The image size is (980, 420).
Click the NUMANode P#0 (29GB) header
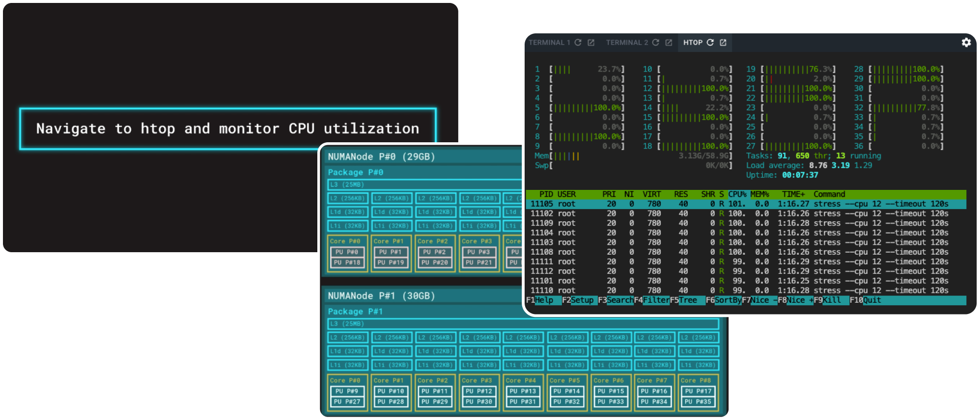click(x=382, y=157)
